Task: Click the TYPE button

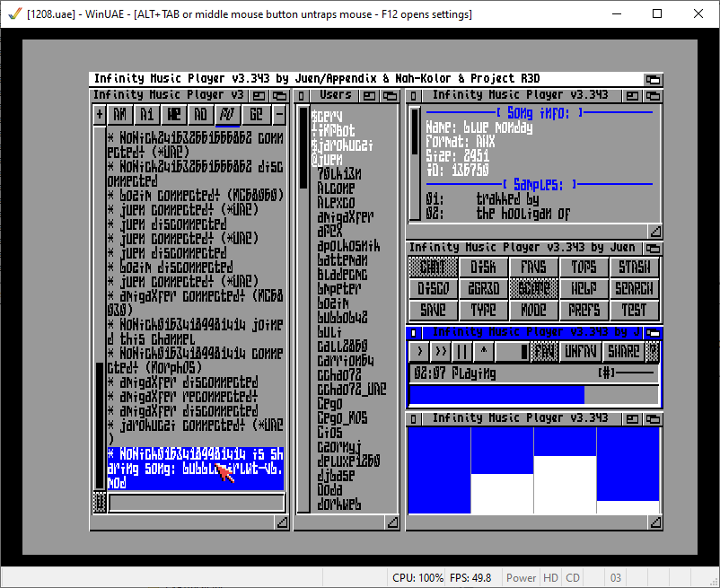Action: [x=483, y=311]
